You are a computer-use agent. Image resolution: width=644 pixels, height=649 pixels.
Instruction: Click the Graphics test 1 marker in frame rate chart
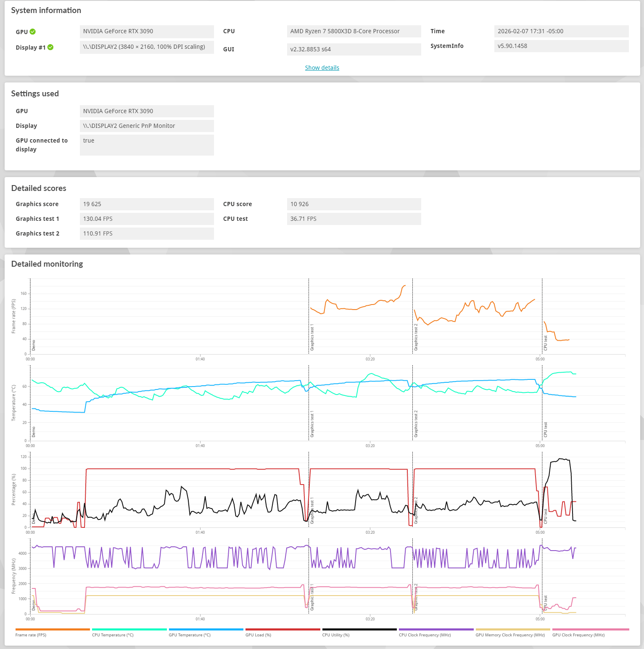tap(312, 337)
